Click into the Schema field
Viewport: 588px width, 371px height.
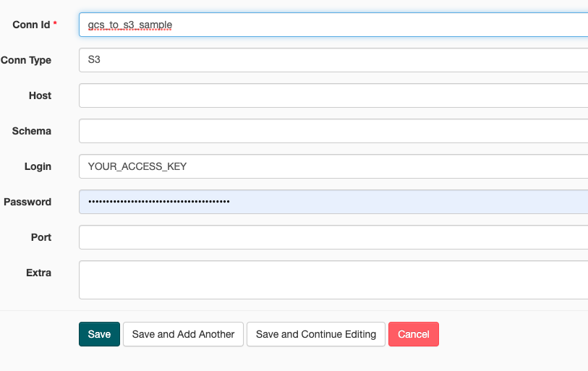(x=333, y=131)
